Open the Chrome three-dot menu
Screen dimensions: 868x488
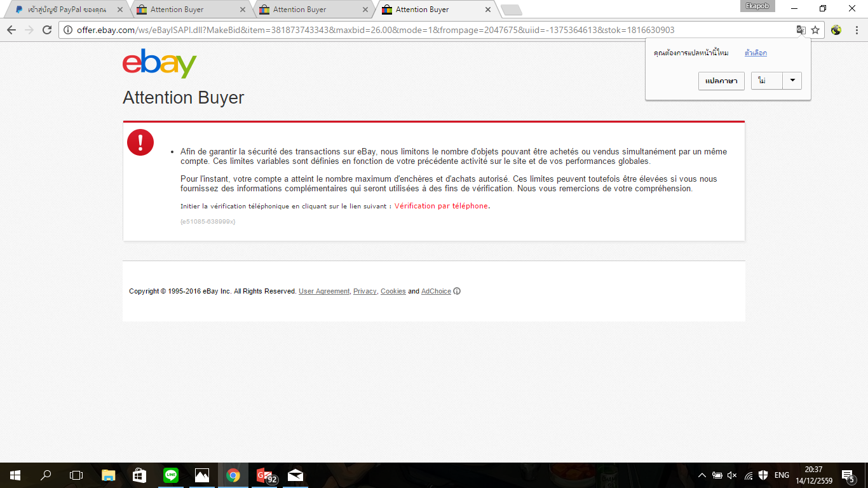coord(855,30)
